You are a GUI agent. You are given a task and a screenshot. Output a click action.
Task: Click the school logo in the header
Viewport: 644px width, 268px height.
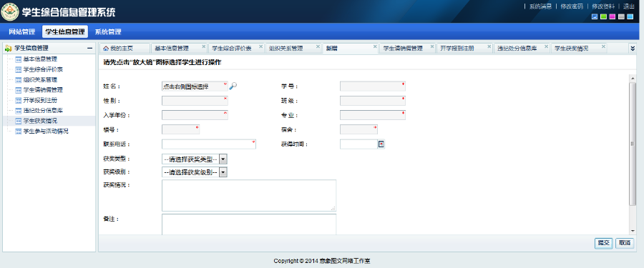point(10,12)
